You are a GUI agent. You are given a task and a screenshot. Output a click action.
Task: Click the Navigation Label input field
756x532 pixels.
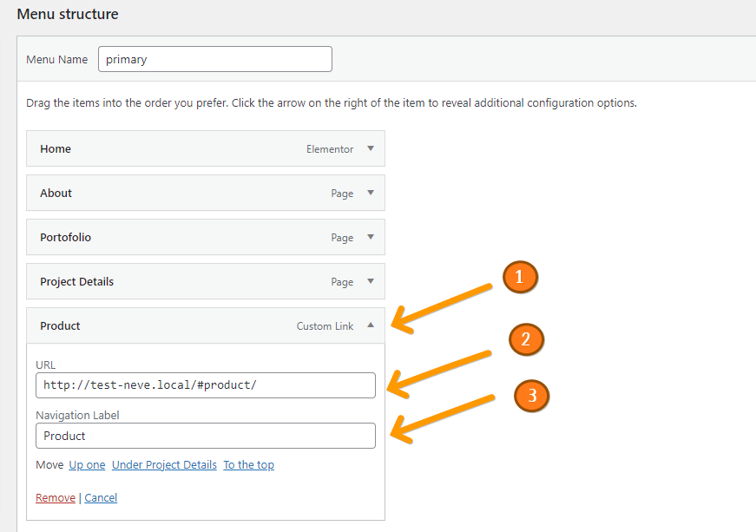(206, 436)
